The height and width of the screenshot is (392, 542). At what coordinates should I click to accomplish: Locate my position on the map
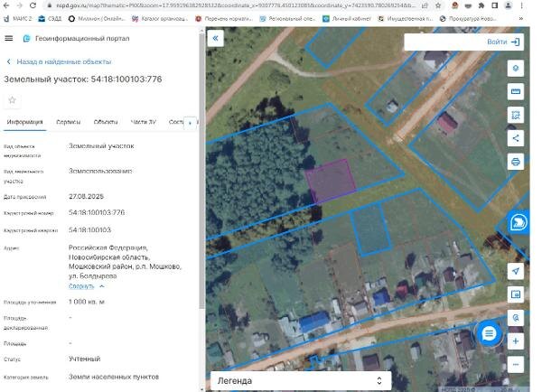pos(516,271)
